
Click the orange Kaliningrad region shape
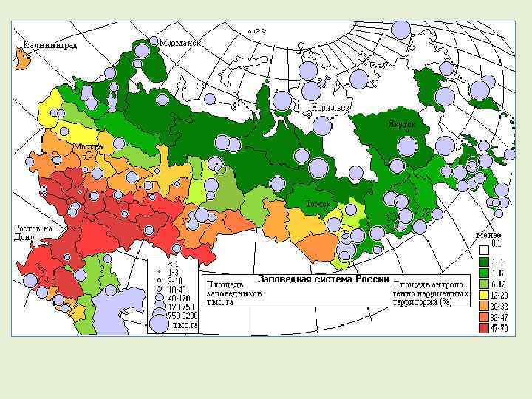click(x=23, y=59)
